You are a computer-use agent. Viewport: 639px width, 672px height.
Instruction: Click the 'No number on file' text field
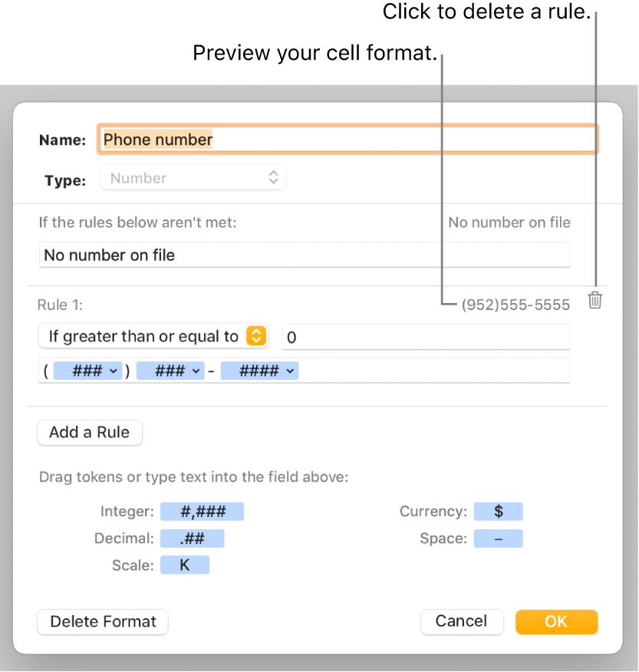point(304,255)
